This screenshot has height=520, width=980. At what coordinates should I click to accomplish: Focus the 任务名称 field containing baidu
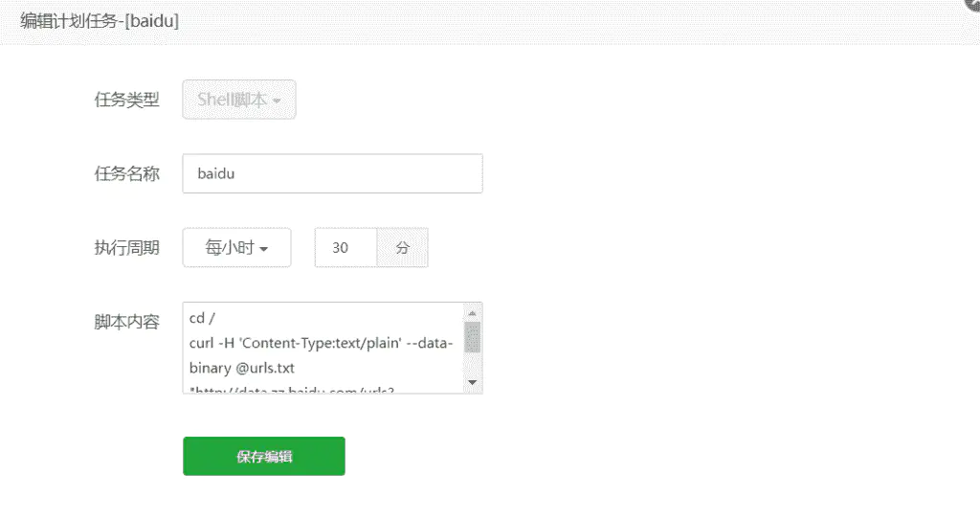[x=332, y=173]
